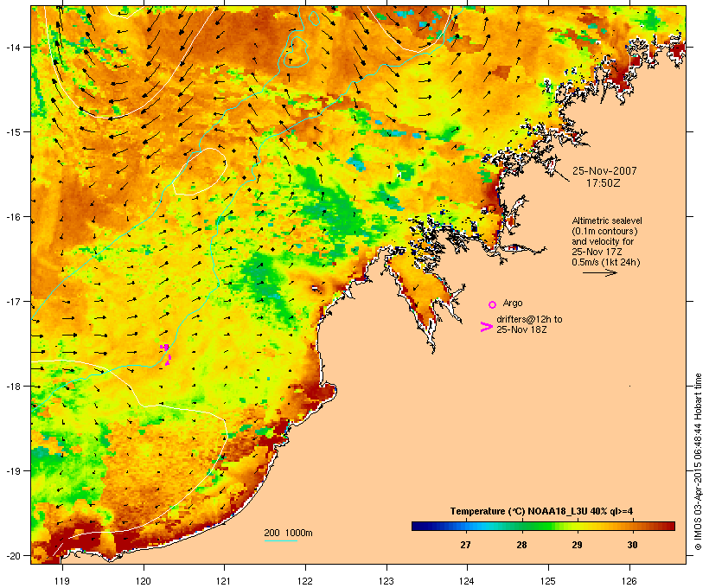Screen dimensions: 709x588
Task: Click the 27 color bar tick label
Action: tap(466, 545)
